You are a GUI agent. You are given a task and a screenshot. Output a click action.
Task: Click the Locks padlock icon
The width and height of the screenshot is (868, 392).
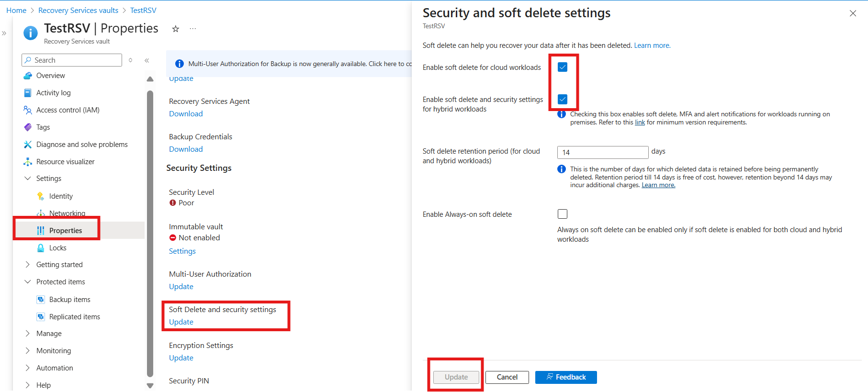click(x=41, y=248)
